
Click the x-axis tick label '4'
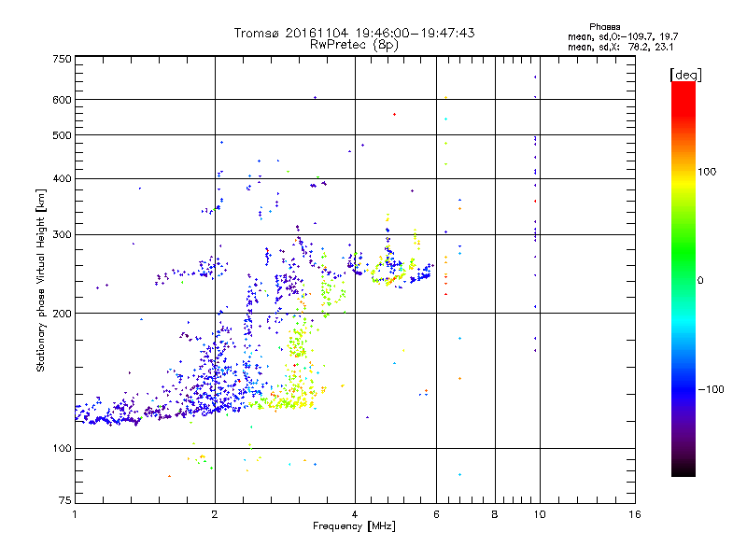pyautogui.click(x=355, y=514)
